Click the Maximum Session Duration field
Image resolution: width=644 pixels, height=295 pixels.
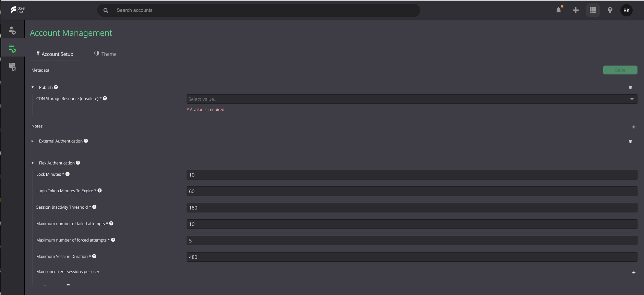click(x=412, y=257)
